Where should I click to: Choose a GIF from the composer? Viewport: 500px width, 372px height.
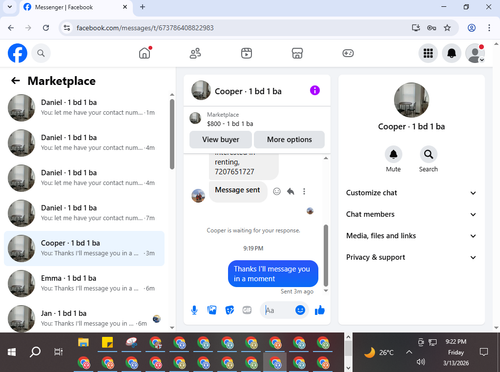click(x=247, y=310)
